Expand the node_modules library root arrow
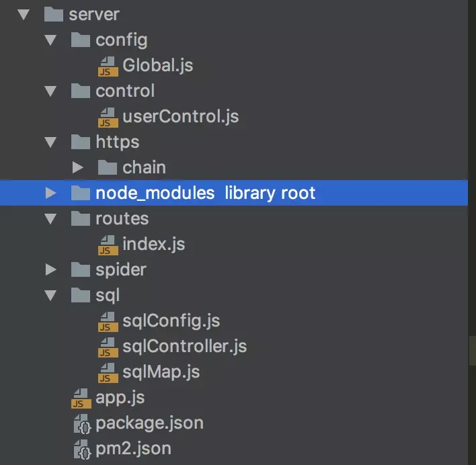This screenshot has height=465, width=476. point(50,193)
